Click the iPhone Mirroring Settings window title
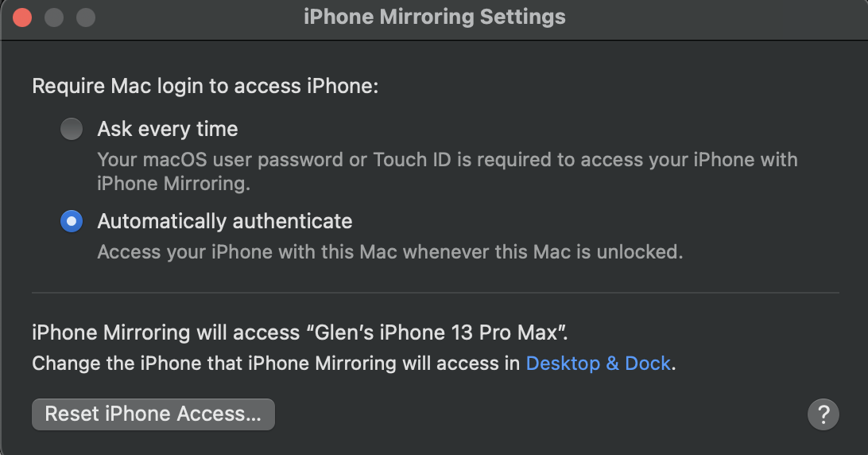Viewport: 868px width, 455px height. pos(434,17)
